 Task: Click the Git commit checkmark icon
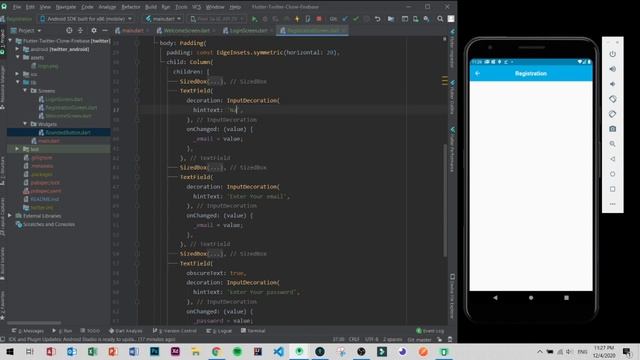(x=356, y=19)
